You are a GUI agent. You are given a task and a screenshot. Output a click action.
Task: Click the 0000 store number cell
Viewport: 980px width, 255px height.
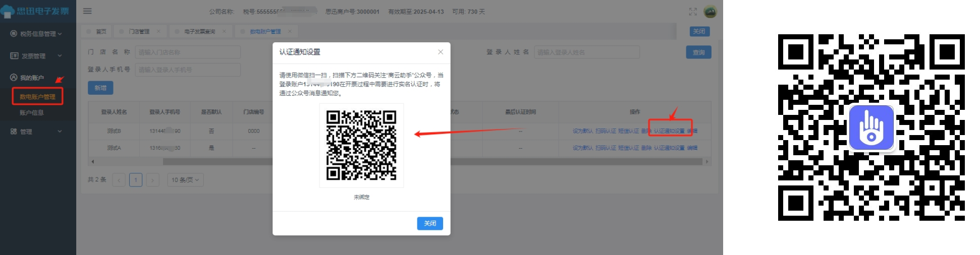[x=254, y=131]
